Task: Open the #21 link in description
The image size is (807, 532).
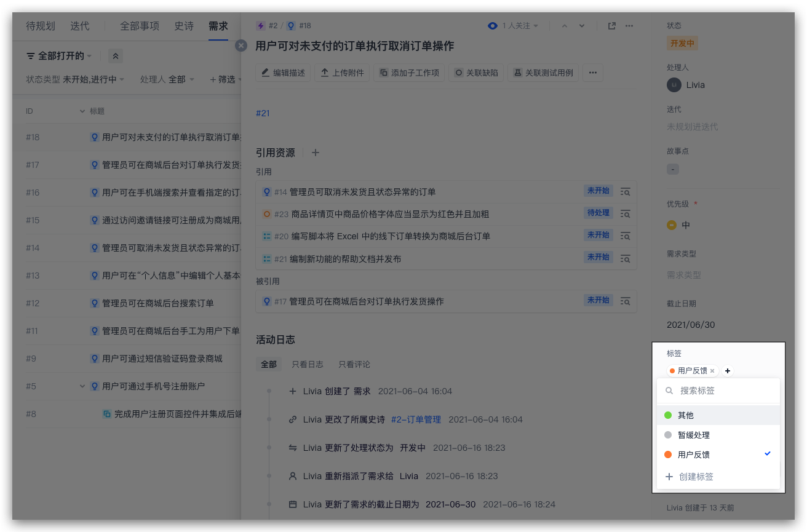Action: tap(263, 113)
